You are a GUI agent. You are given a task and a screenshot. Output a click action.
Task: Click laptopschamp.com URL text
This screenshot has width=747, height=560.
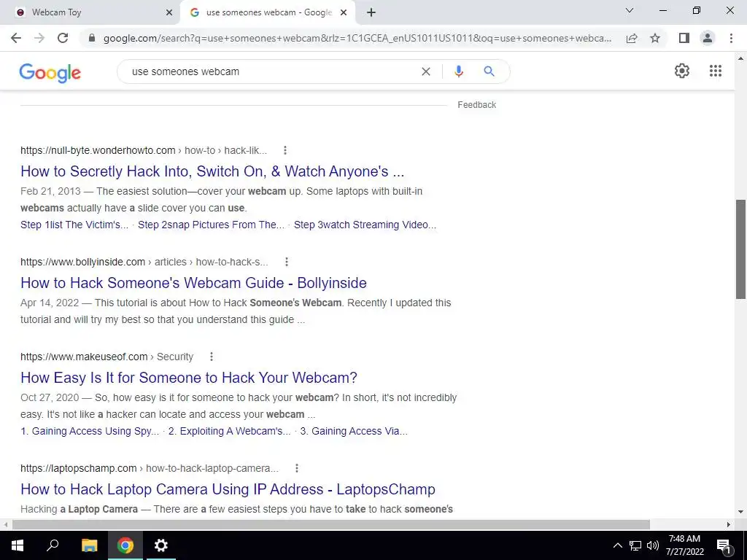click(79, 468)
